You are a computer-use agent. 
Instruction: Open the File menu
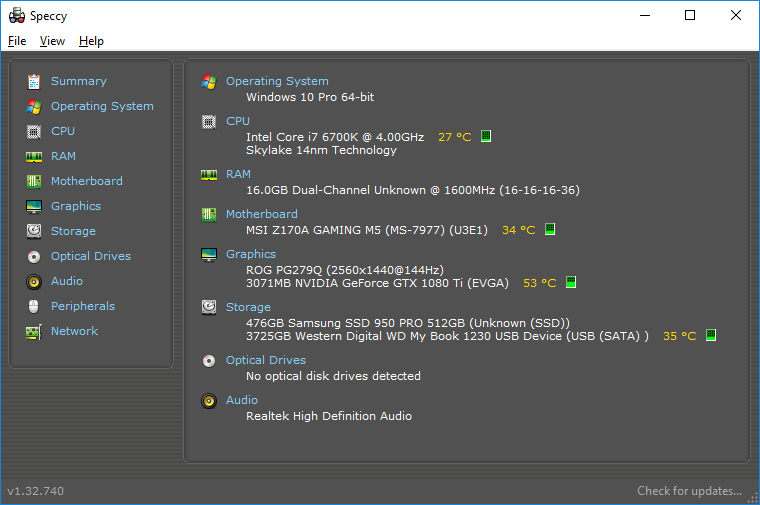click(x=17, y=41)
